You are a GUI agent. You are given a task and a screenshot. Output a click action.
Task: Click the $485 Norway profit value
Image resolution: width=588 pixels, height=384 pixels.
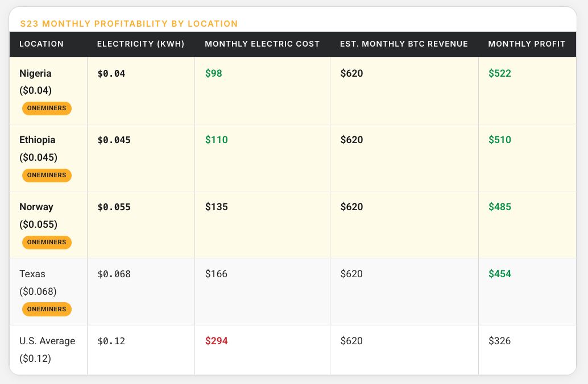tap(500, 207)
